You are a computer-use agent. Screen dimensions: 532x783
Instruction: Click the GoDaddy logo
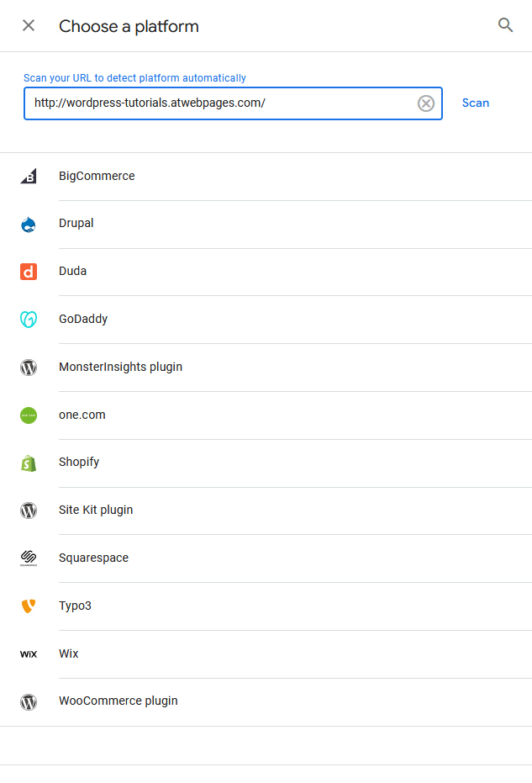click(29, 319)
